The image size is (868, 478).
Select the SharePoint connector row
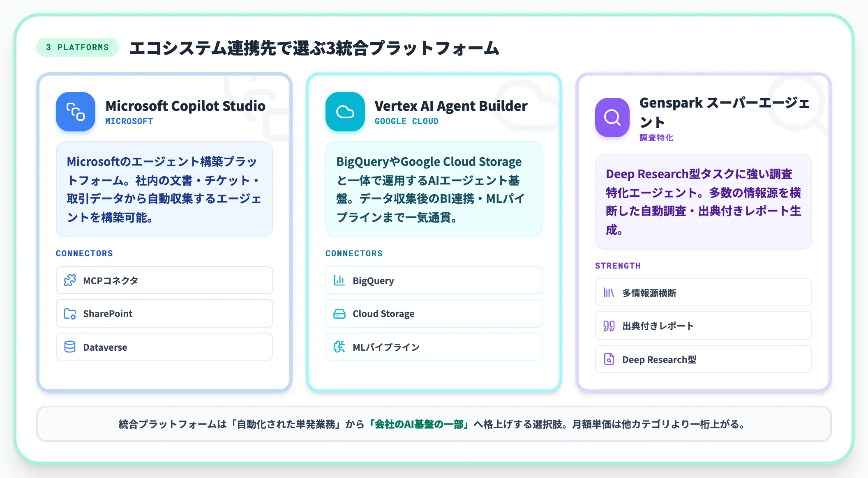[x=164, y=314]
